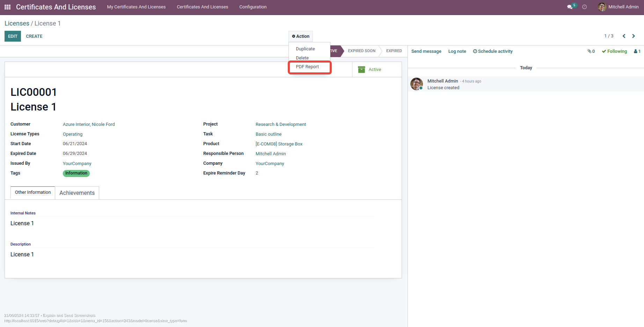Click the green Information tag
Viewport: 644px width, 327px height.
tap(76, 173)
